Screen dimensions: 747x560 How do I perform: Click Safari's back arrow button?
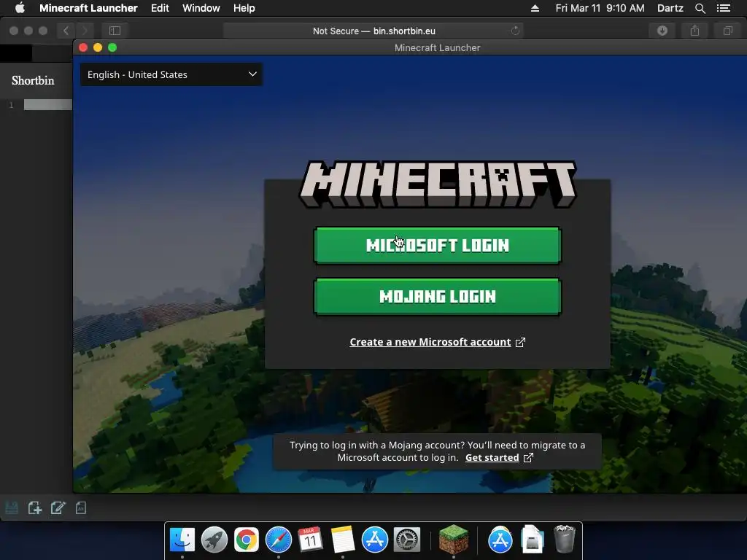66,31
